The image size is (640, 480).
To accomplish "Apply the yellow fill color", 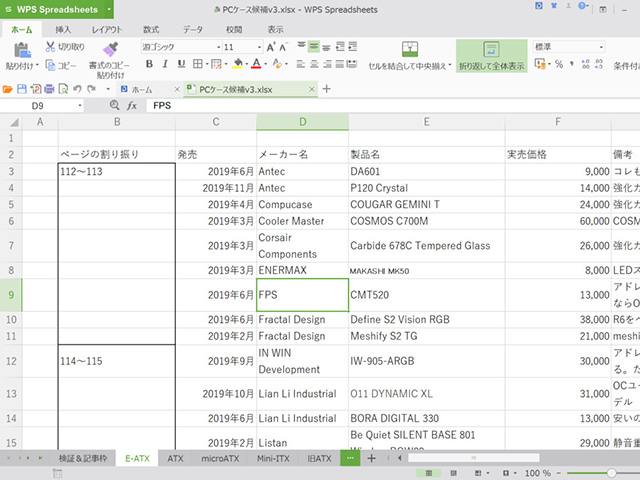I will pos(238,64).
